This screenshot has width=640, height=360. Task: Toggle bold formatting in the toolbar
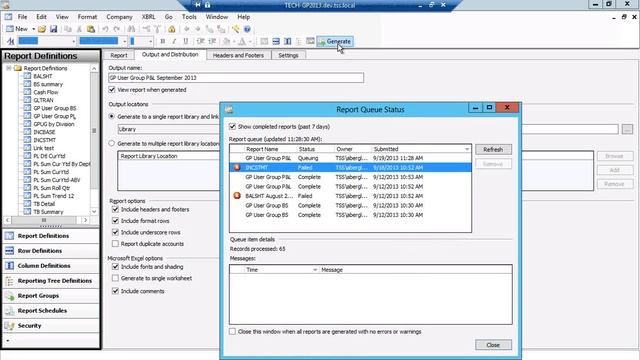click(x=162, y=41)
